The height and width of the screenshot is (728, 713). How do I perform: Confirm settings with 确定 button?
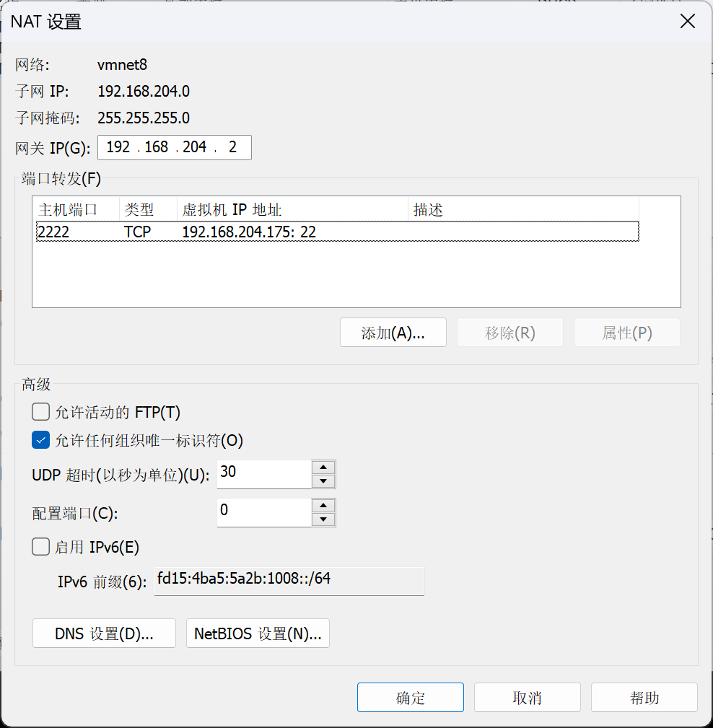point(410,698)
